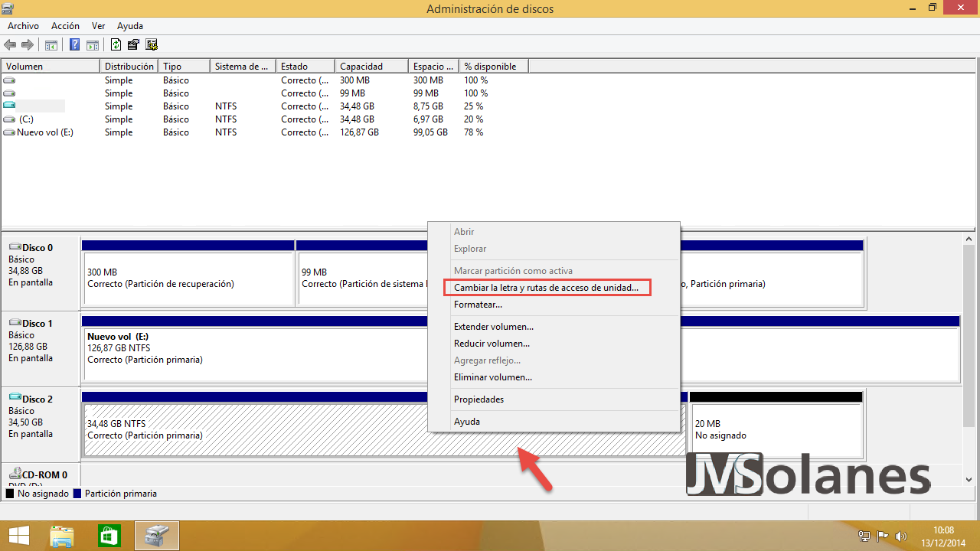
Task: Click the Refresh toolbar icon with green arrows
Action: coord(116,44)
